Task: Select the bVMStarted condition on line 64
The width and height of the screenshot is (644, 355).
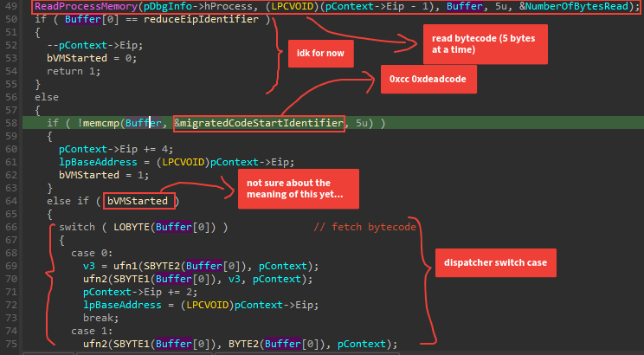Action: (x=138, y=202)
